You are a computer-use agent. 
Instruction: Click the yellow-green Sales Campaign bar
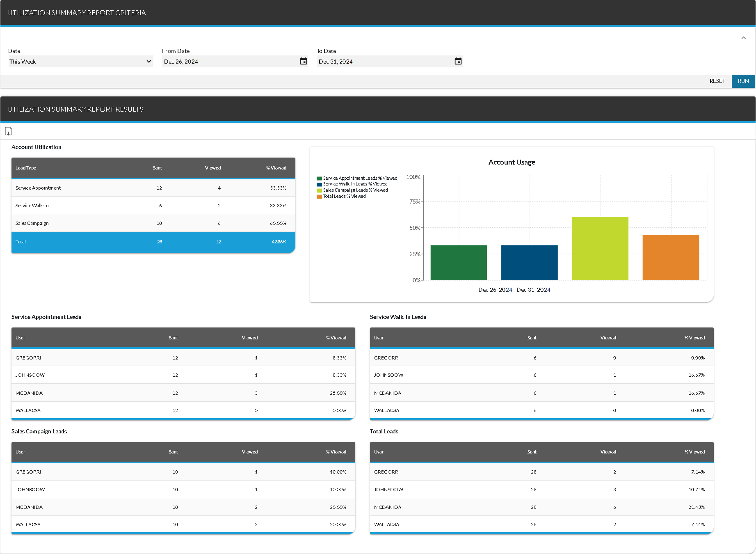600,249
